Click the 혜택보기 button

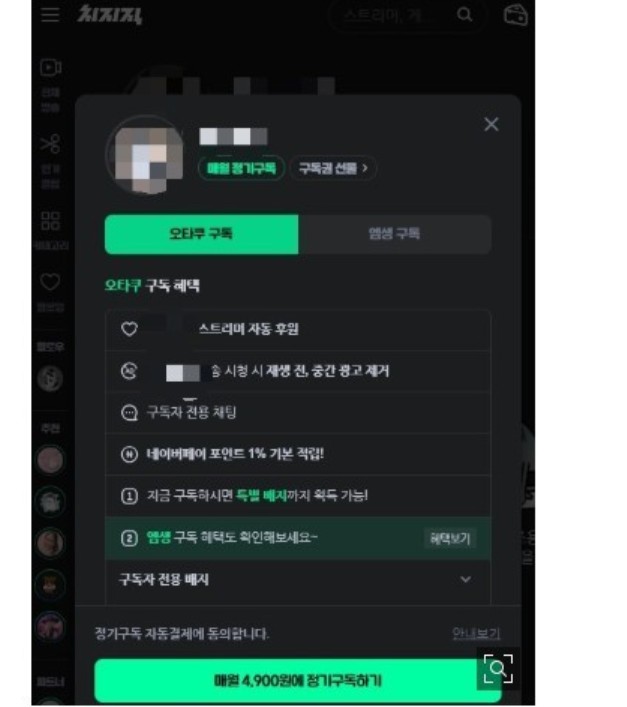pos(450,538)
